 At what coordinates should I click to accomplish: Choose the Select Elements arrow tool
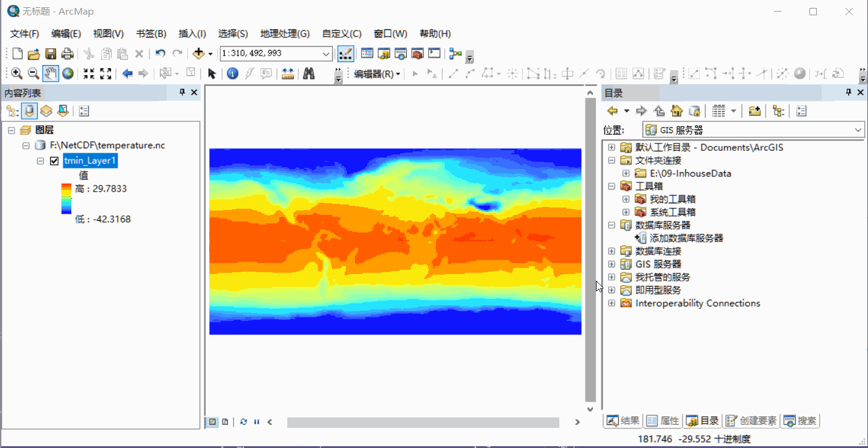click(x=212, y=74)
